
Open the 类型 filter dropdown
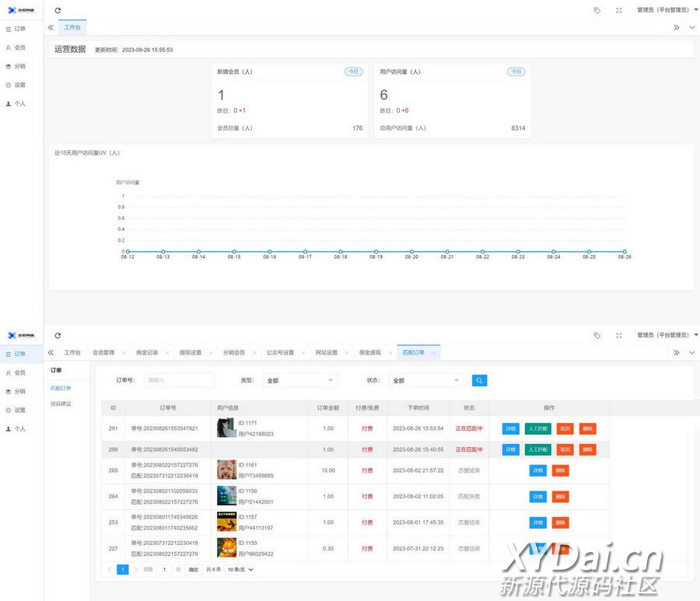pyautogui.click(x=299, y=381)
